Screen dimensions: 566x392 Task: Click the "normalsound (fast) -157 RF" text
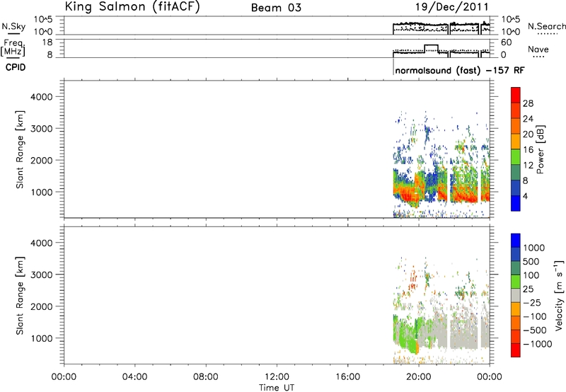click(x=460, y=70)
